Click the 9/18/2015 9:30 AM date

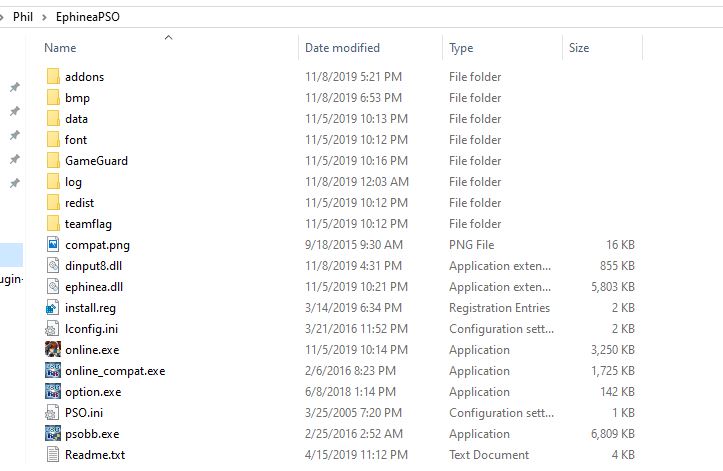[x=354, y=245]
